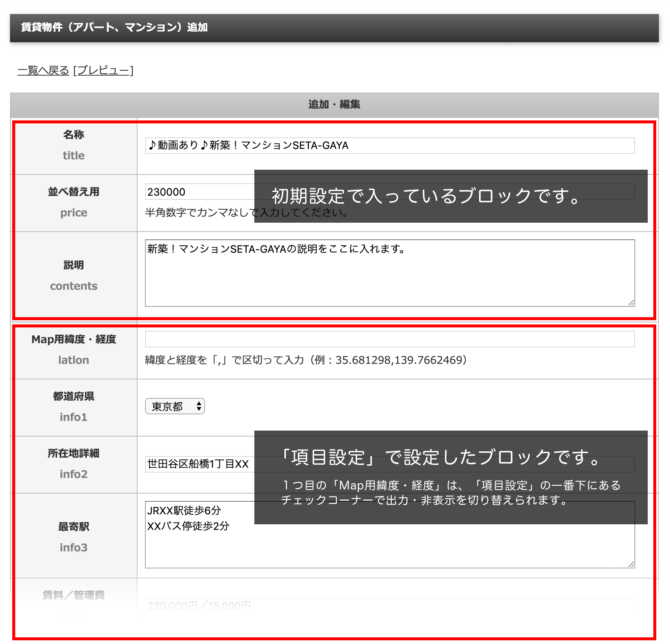Viewport: 670px width, 644px height.
Task: Click the 説明 contents label cell
Action: pyautogui.click(x=74, y=275)
